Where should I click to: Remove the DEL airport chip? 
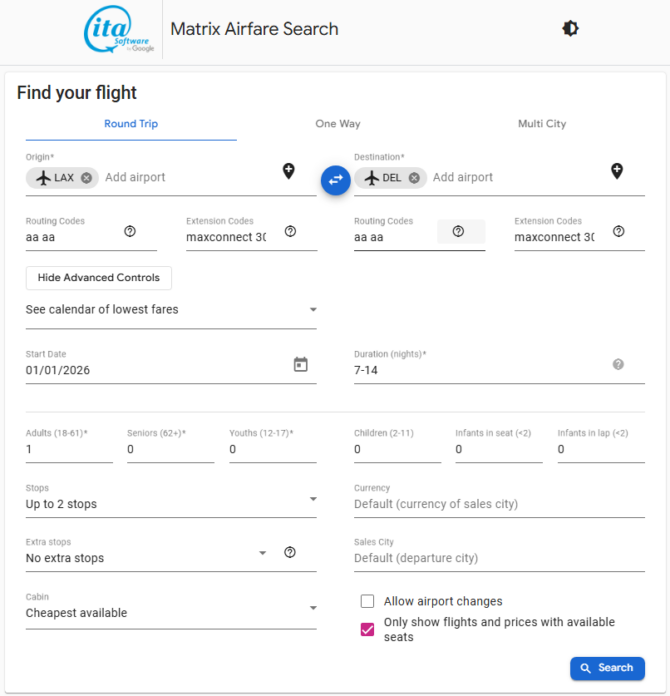[x=414, y=178]
